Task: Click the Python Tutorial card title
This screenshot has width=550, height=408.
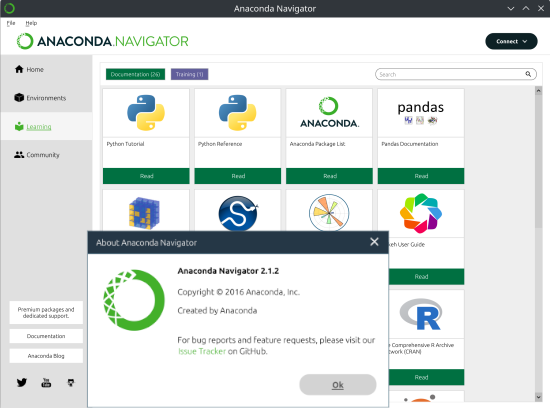Action: tap(125, 144)
